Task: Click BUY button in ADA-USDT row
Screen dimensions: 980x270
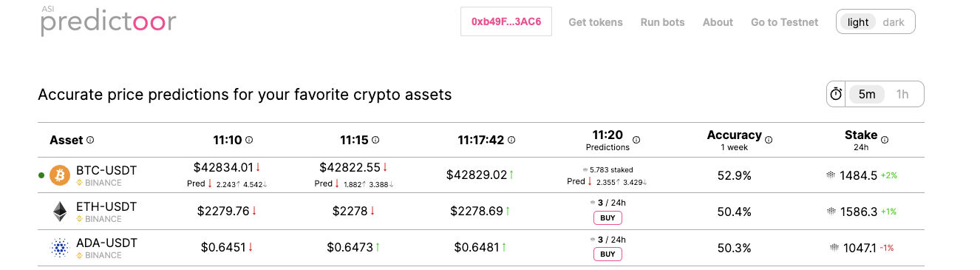Action: 608,254
